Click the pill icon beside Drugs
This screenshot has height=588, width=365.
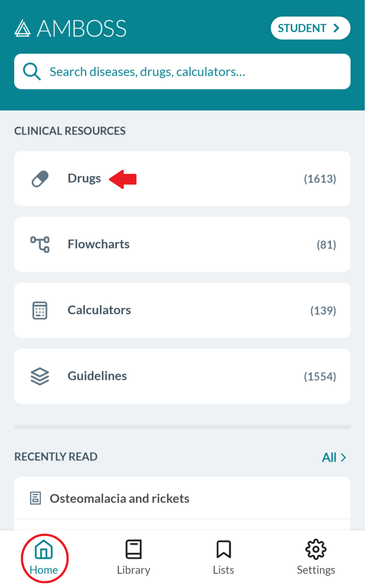pos(40,179)
